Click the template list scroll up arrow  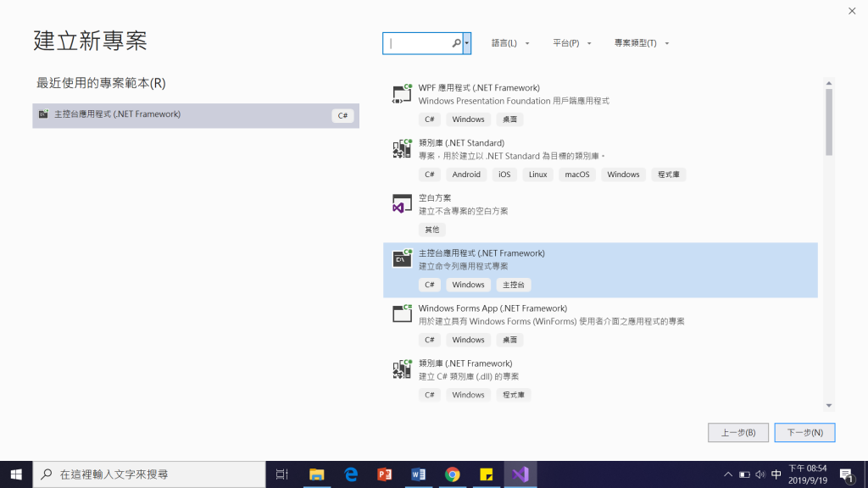point(829,83)
